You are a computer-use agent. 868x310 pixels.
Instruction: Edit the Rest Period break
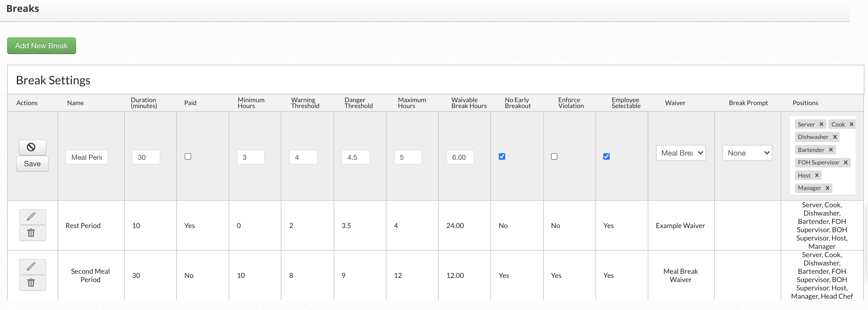point(32,217)
